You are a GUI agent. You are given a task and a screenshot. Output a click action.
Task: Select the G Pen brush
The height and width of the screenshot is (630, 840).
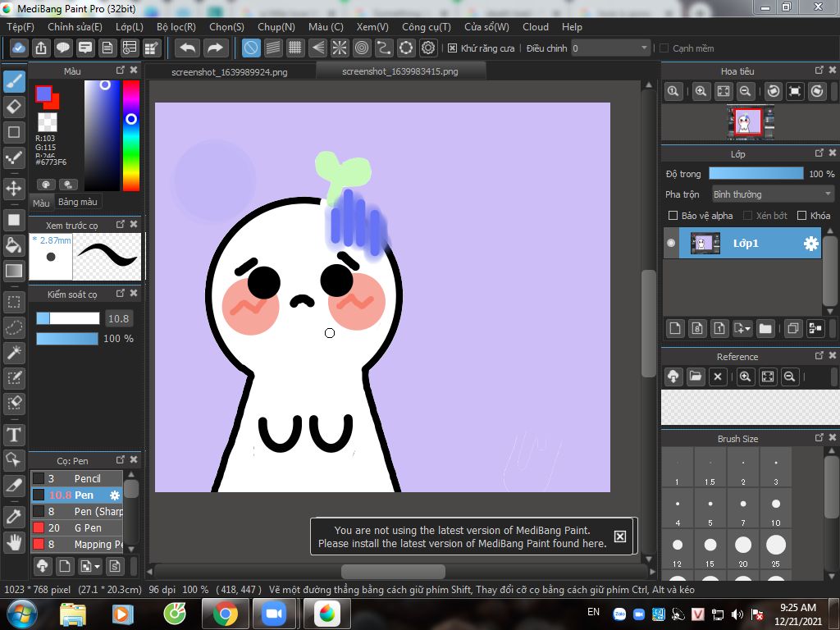[76, 527]
